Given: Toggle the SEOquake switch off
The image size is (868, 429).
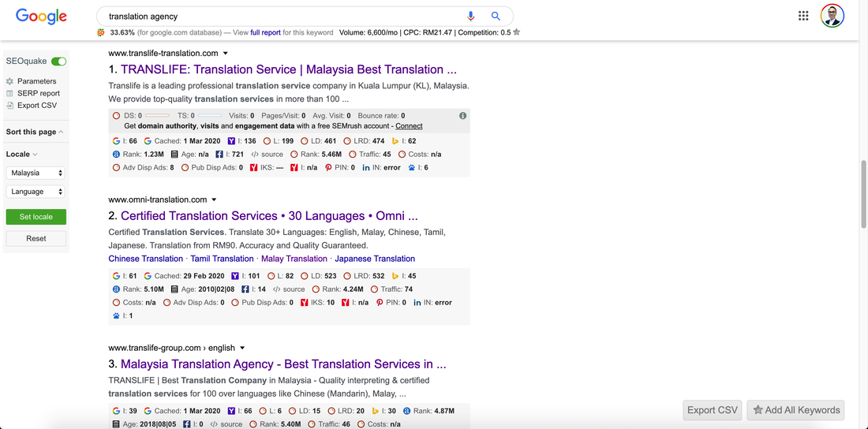Looking at the screenshot, I should coord(58,62).
